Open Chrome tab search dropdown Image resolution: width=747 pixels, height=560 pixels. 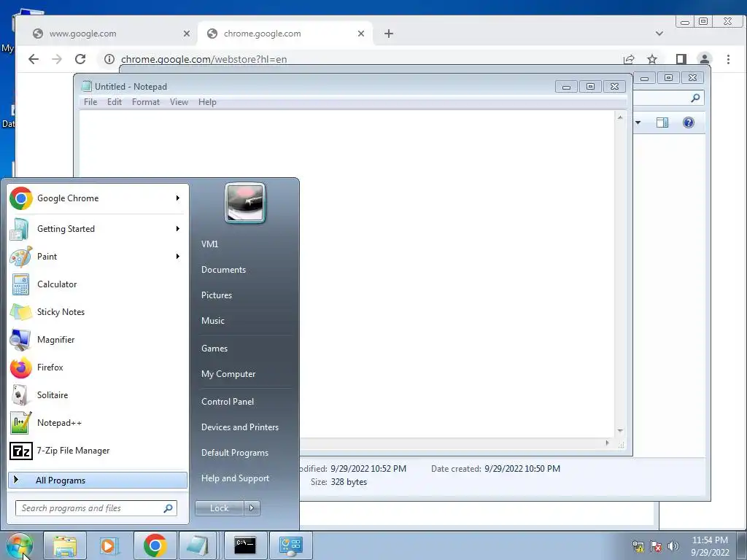click(x=659, y=34)
